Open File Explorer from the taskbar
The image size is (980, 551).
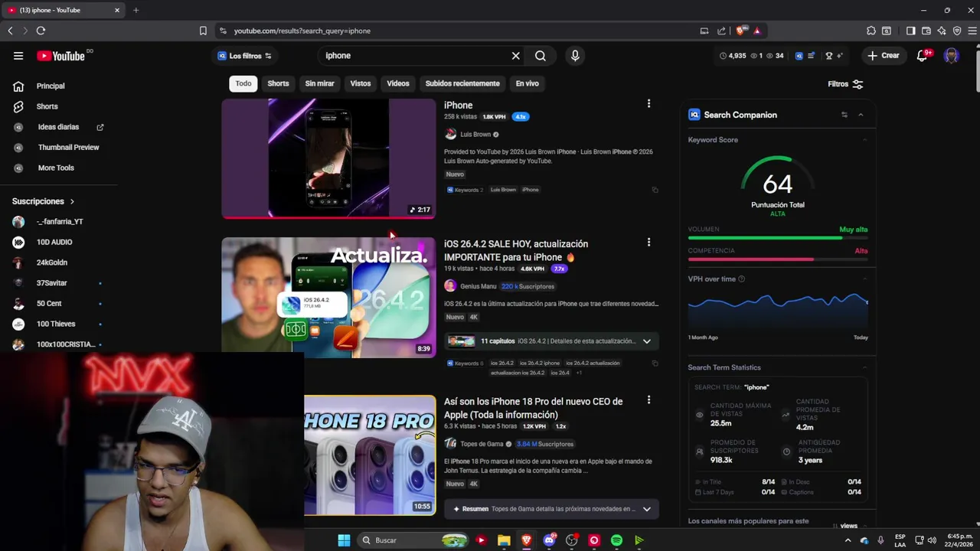coord(504,540)
